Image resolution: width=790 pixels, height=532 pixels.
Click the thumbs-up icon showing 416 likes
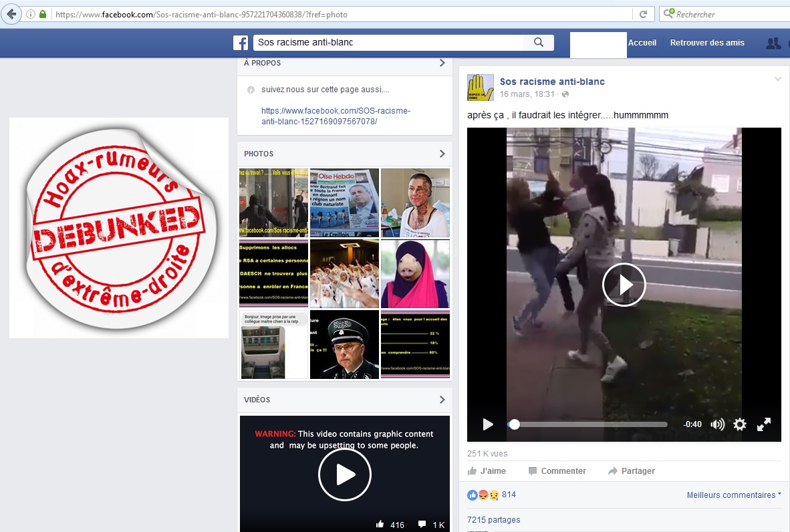click(x=380, y=525)
